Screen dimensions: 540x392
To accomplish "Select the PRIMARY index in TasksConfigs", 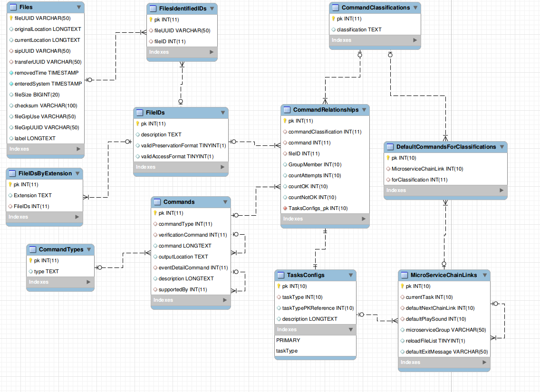I will tap(288, 340).
